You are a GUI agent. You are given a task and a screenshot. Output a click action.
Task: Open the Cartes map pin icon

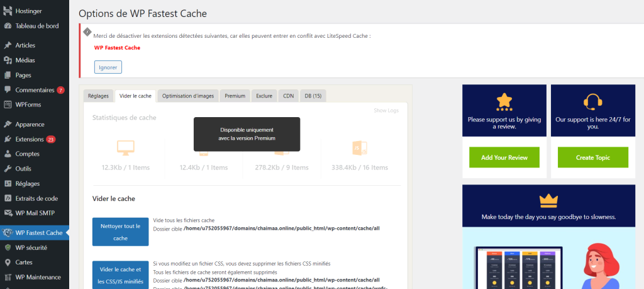pyautogui.click(x=8, y=262)
